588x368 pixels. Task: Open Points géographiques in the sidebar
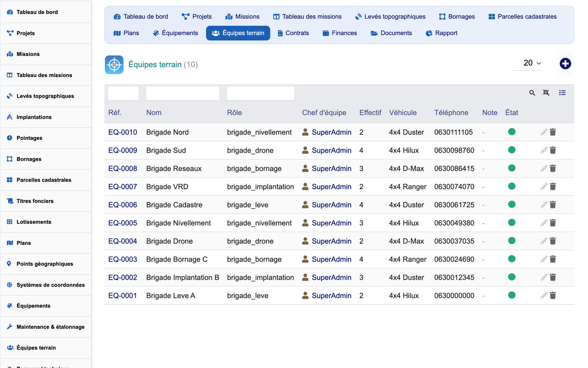(x=46, y=264)
